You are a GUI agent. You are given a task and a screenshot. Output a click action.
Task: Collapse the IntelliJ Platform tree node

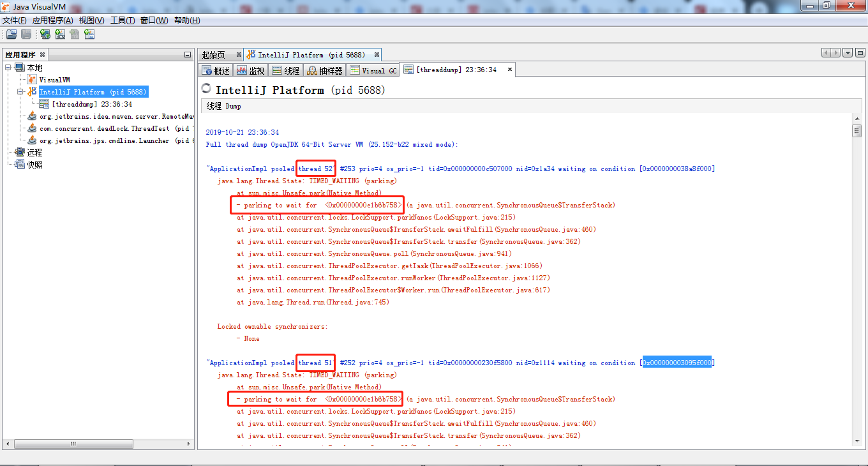pyautogui.click(x=20, y=92)
